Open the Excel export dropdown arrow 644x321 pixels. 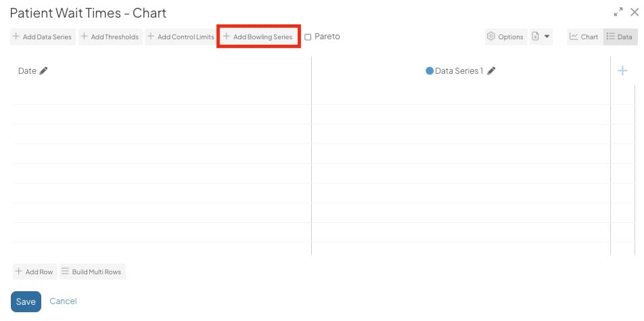tap(547, 37)
